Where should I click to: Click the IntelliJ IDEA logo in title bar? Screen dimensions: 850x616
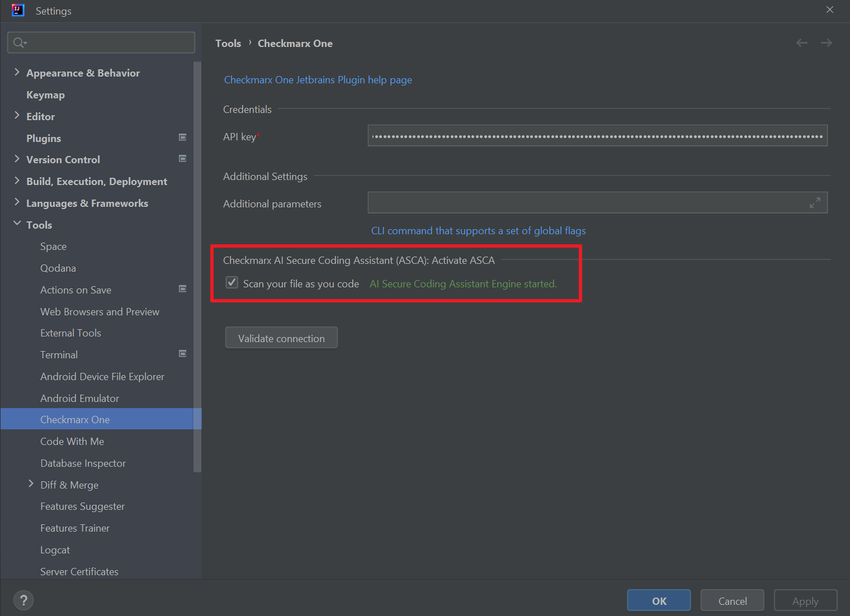[x=18, y=10]
